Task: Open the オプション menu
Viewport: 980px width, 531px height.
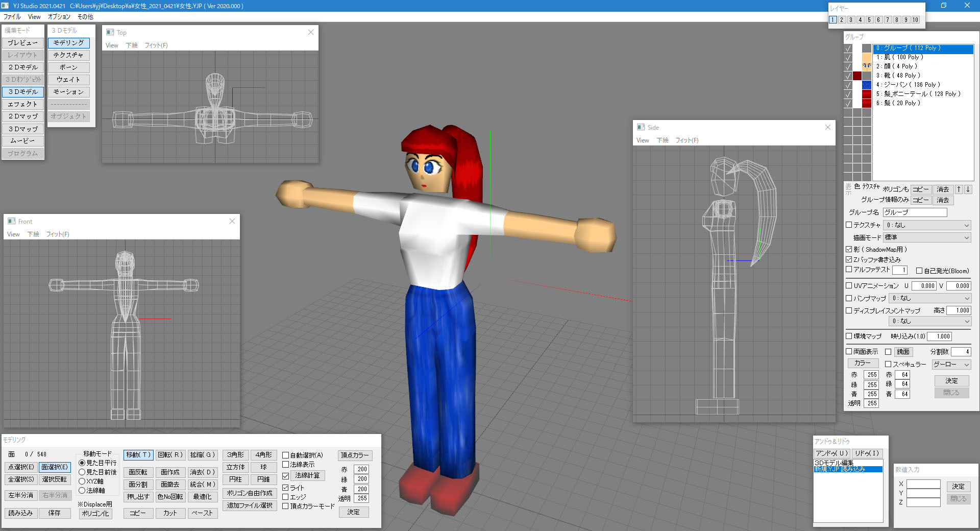Action: pyautogui.click(x=59, y=17)
